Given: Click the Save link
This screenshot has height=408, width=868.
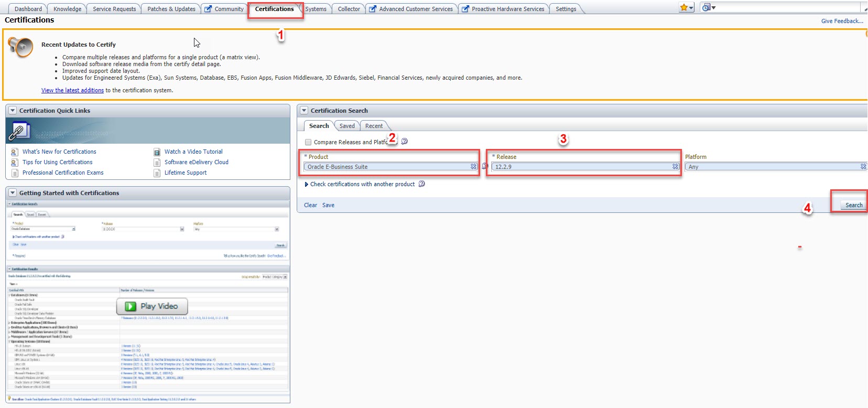Looking at the screenshot, I should tap(329, 205).
